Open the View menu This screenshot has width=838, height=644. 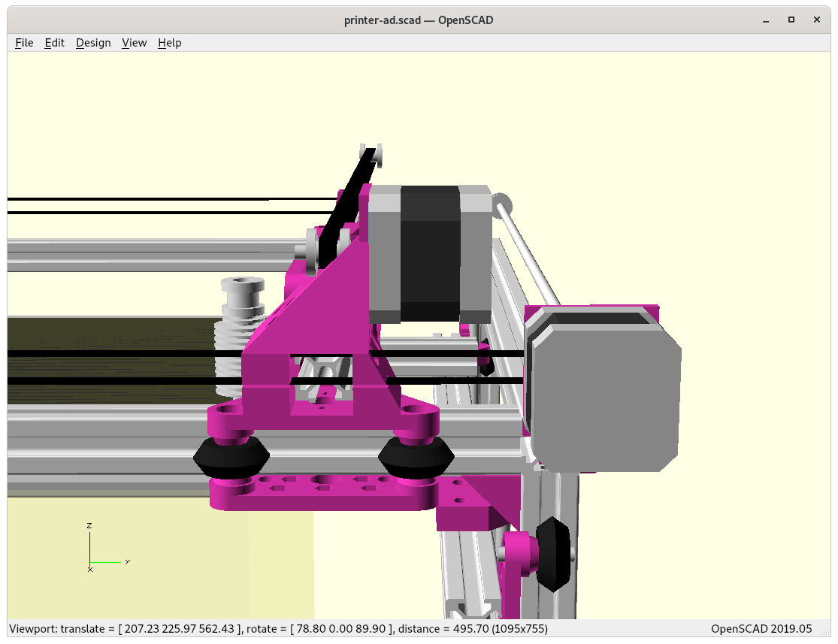[134, 43]
